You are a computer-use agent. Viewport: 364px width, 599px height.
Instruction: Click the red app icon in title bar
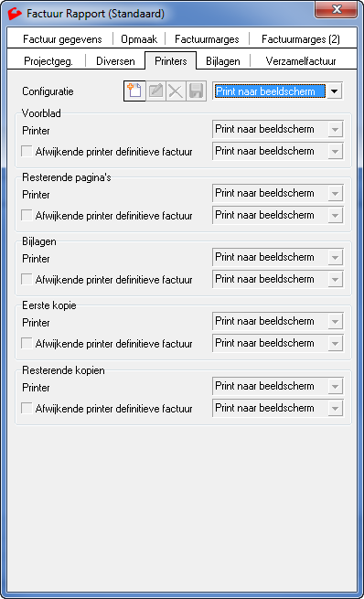click(x=15, y=14)
